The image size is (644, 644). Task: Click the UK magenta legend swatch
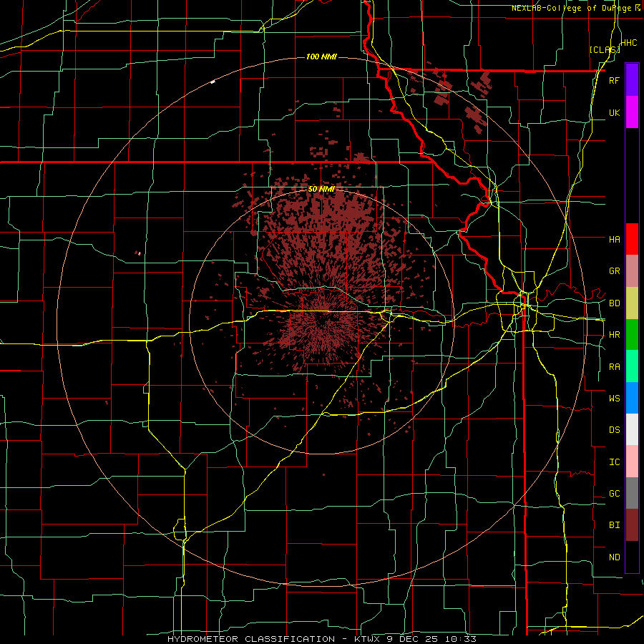[x=632, y=112]
